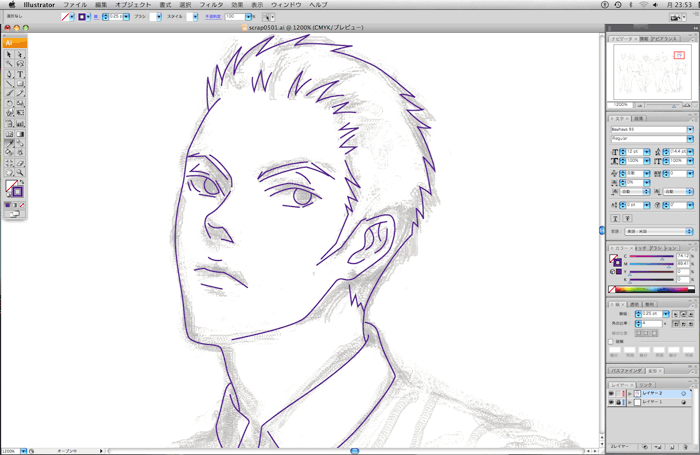This screenshot has width=700, height=455.
Task: Click swap fill and stroke arrow in toolbox
Action: click(22, 182)
